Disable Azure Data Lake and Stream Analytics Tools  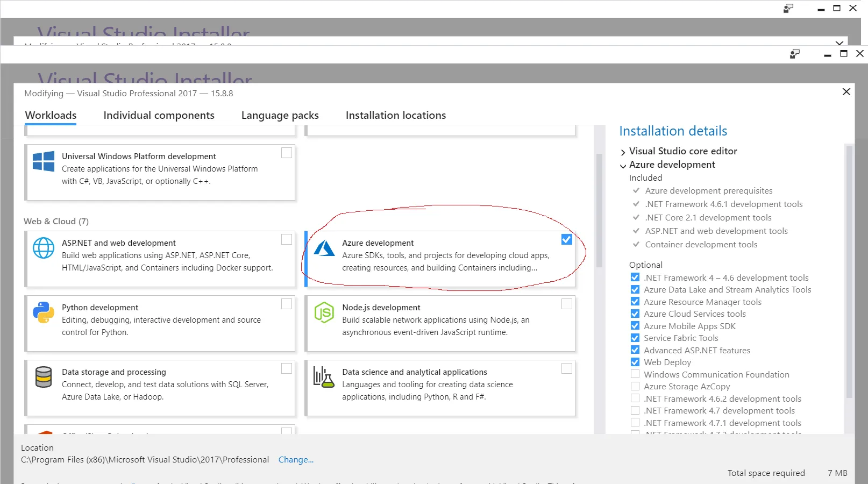pos(635,289)
